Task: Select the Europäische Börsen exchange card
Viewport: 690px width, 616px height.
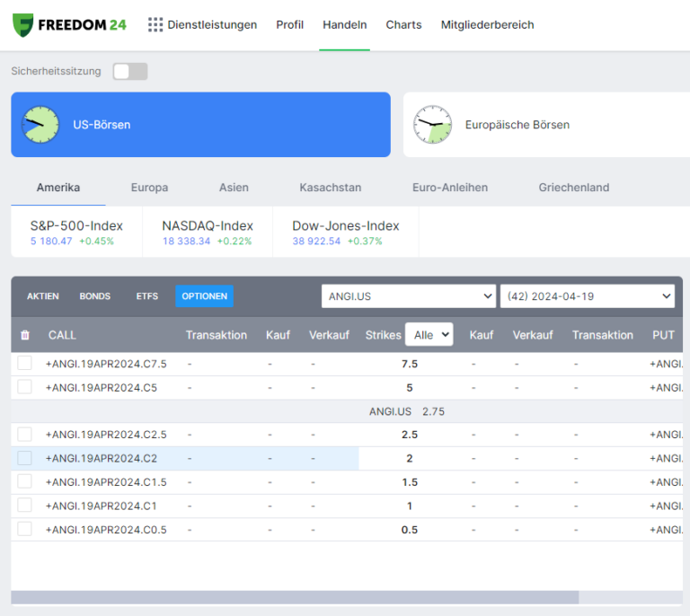Action: tap(546, 125)
